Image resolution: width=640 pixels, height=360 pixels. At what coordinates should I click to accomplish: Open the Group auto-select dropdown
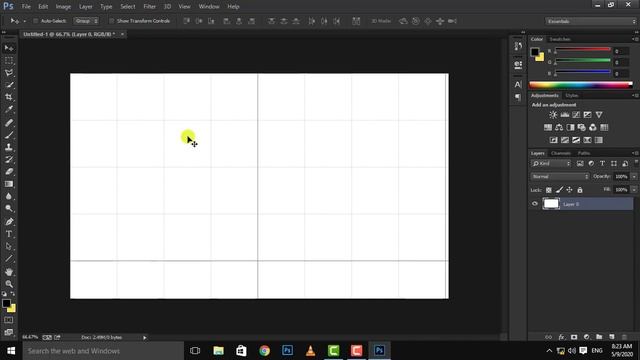[86, 21]
